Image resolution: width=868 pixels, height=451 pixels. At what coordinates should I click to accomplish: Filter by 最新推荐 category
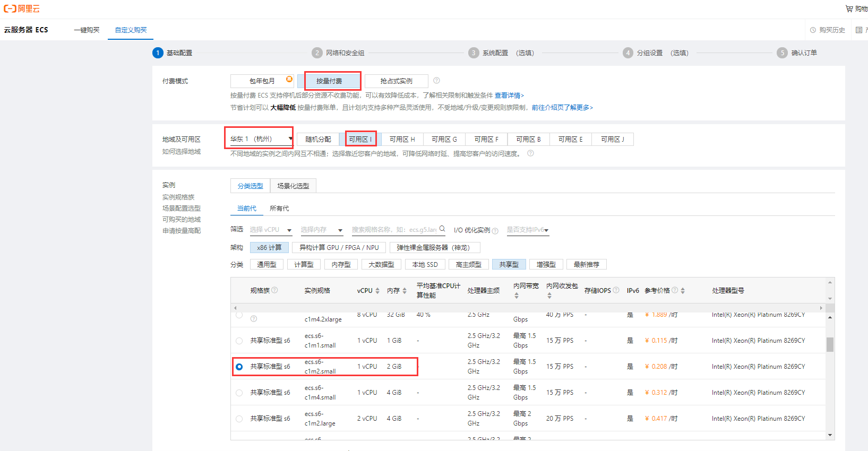pos(587,265)
